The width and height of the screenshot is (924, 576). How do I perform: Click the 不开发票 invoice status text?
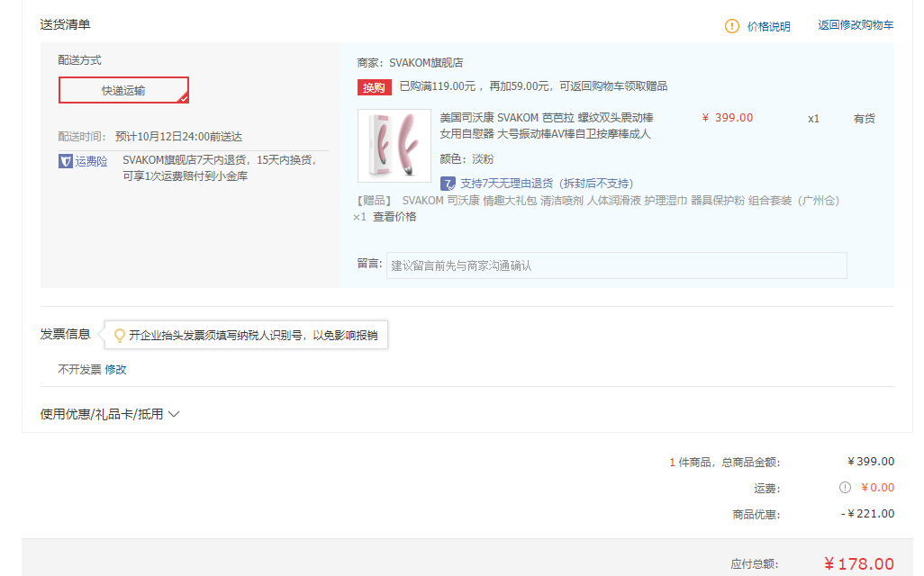tap(79, 369)
